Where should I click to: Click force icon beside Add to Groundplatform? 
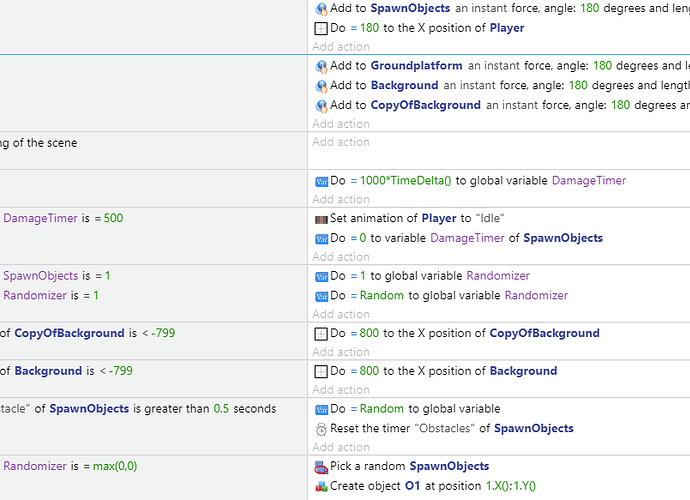click(321, 66)
